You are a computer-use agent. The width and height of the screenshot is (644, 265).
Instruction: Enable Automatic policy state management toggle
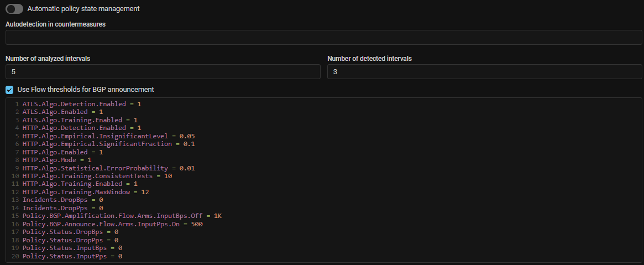(x=14, y=9)
